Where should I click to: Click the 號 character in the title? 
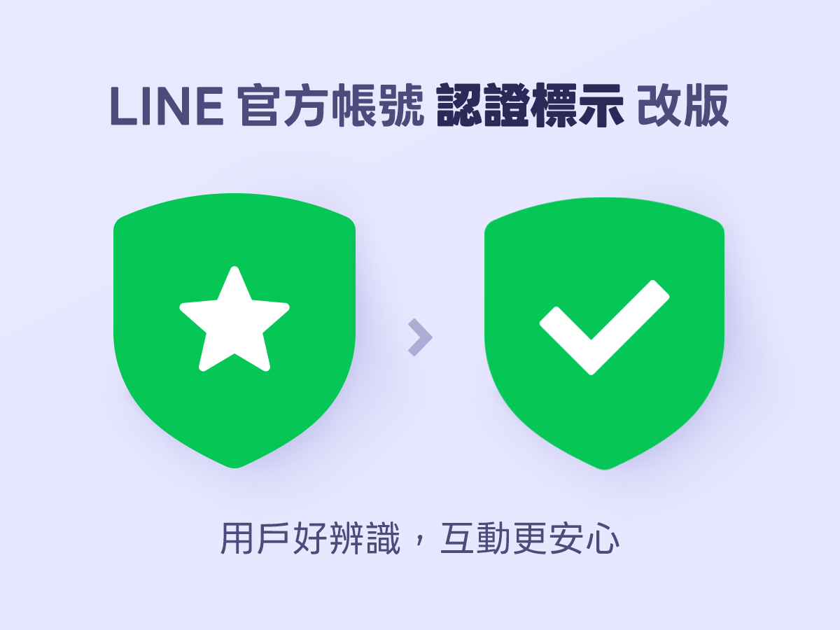401,108
